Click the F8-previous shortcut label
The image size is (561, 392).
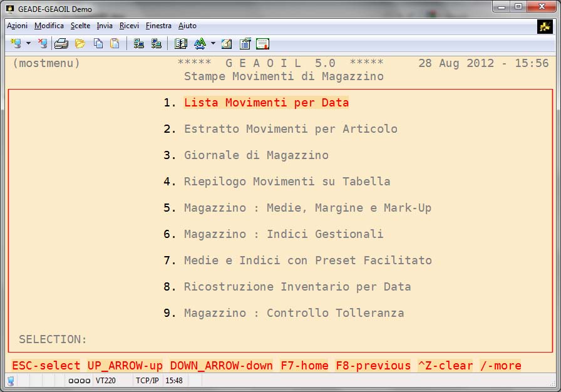point(373,365)
